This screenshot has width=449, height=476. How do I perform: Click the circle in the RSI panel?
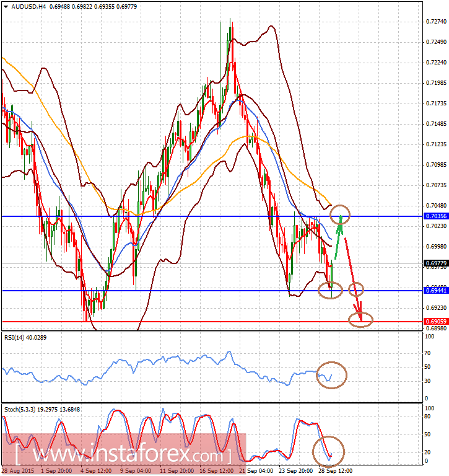pos(331,375)
